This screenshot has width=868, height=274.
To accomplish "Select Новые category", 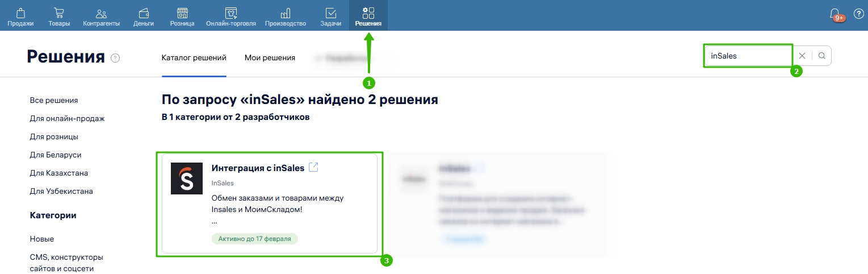I will point(42,239).
